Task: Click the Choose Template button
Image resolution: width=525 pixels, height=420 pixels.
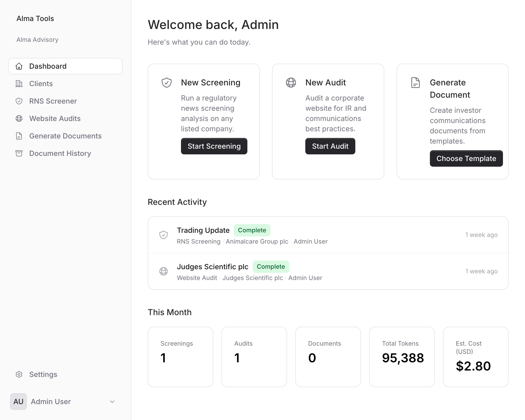Action: tap(466, 158)
